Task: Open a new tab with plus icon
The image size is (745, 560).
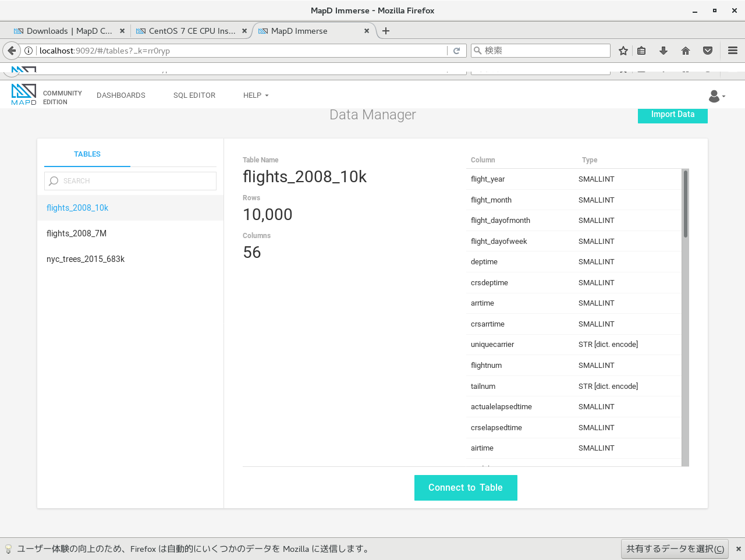Action: pyautogui.click(x=386, y=31)
